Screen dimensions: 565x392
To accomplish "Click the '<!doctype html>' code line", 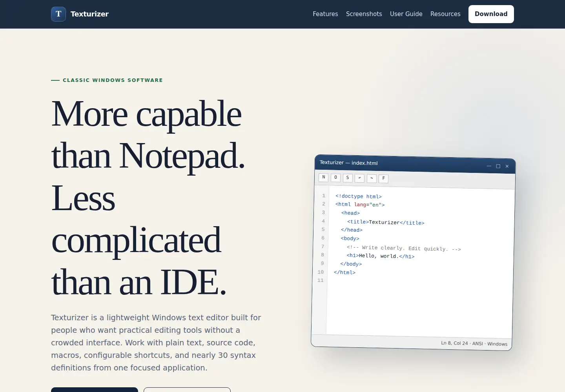I will tap(359, 196).
